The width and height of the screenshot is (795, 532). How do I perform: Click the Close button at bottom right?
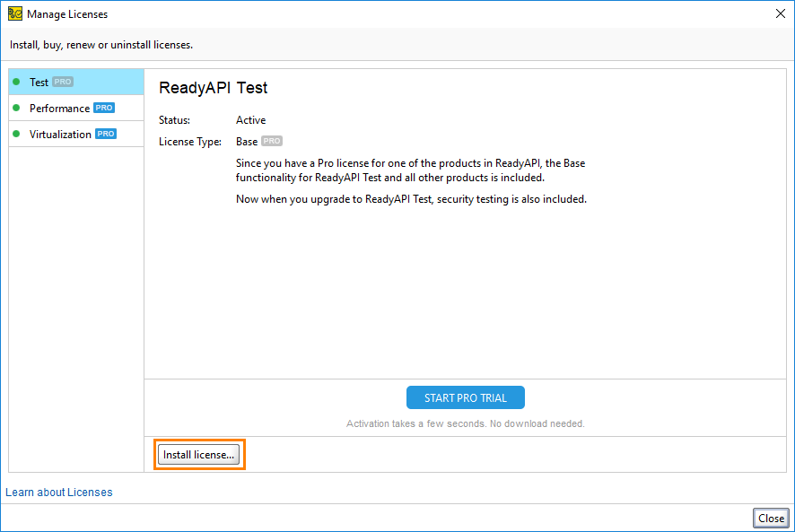point(771,519)
